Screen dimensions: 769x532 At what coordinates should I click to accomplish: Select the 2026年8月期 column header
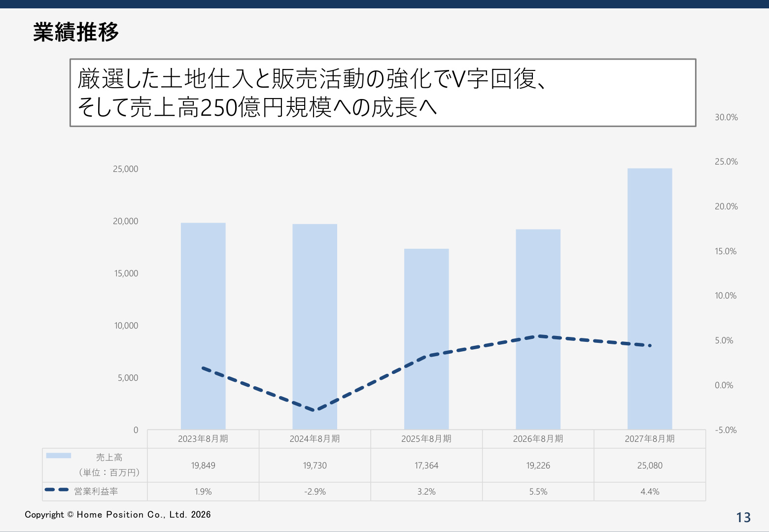tap(538, 439)
